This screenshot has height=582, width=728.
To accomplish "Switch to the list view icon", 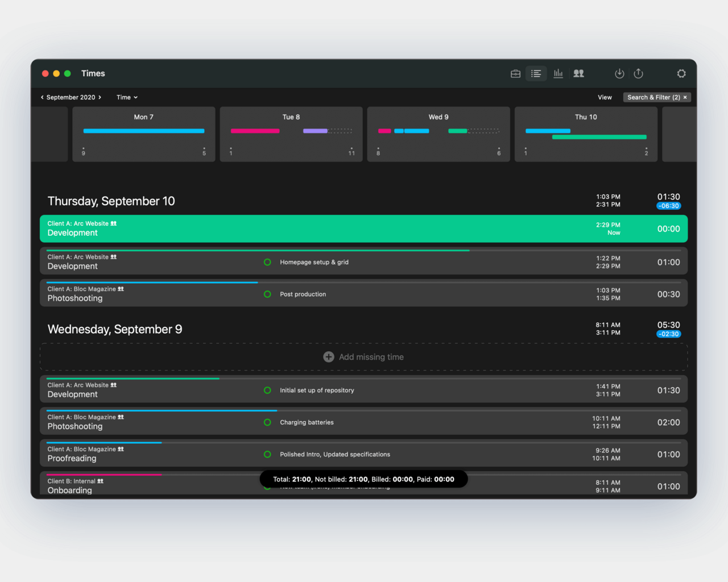I will pyautogui.click(x=536, y=74).
